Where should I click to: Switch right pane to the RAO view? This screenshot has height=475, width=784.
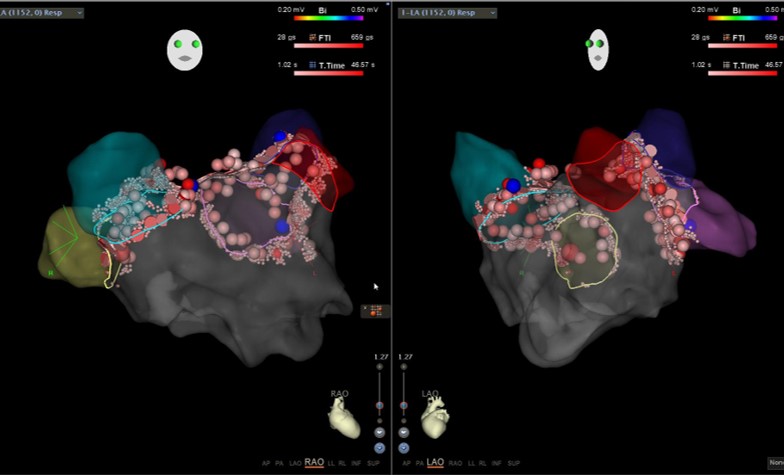456,463
